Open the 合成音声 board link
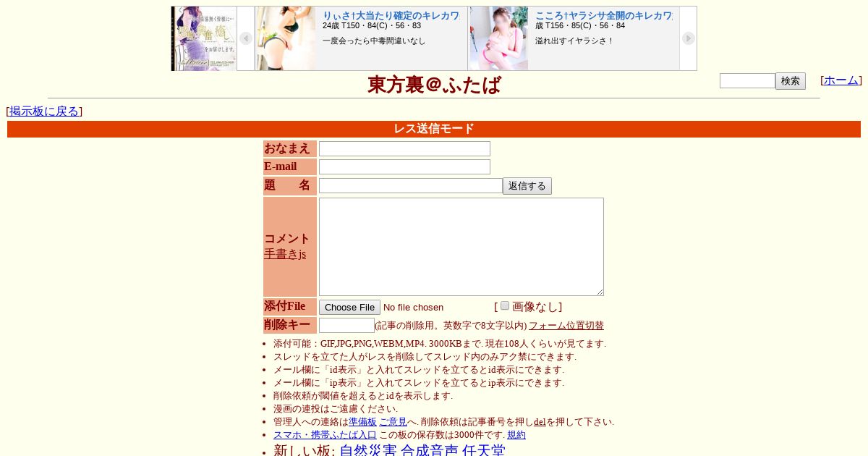The width and height of the screenshot is (868, 456). point(430,450)
